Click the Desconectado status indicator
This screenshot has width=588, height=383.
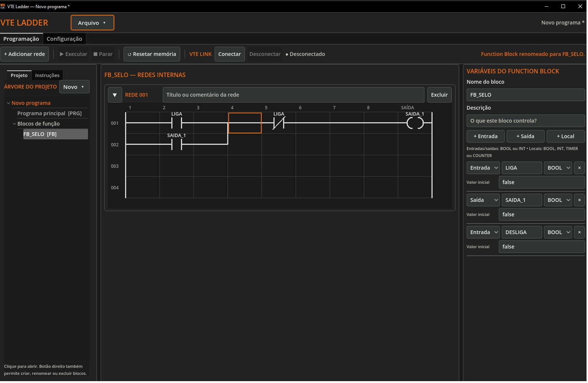305,54
